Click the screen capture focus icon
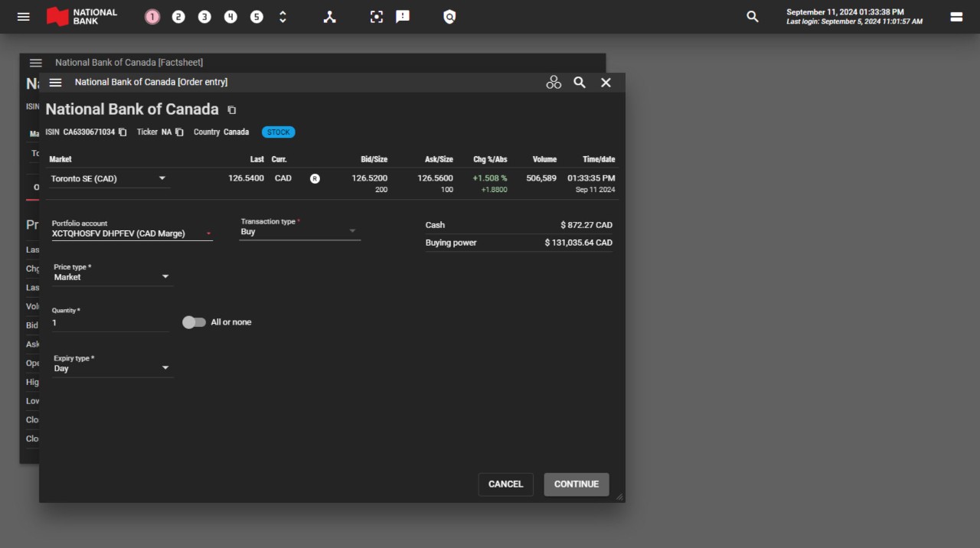 (x=376, y=17)
